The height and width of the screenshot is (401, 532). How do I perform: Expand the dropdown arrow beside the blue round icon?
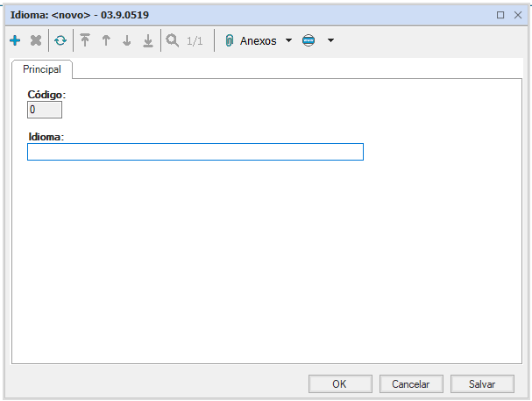click(330, 40)
